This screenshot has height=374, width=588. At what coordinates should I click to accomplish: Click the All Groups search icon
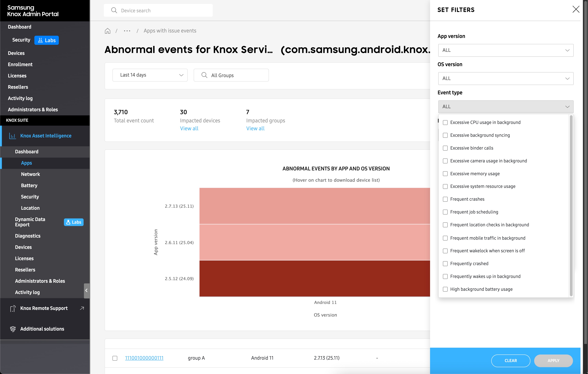click(x=204, y=75)
